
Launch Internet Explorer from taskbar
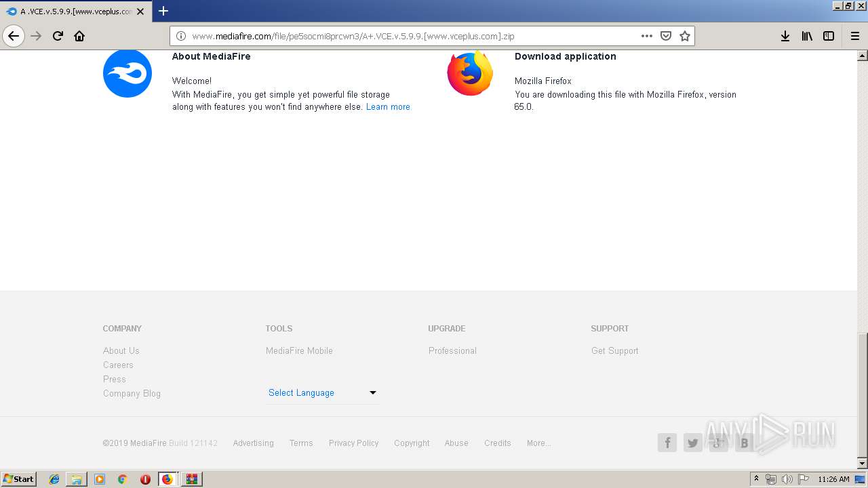coord(54,479)
